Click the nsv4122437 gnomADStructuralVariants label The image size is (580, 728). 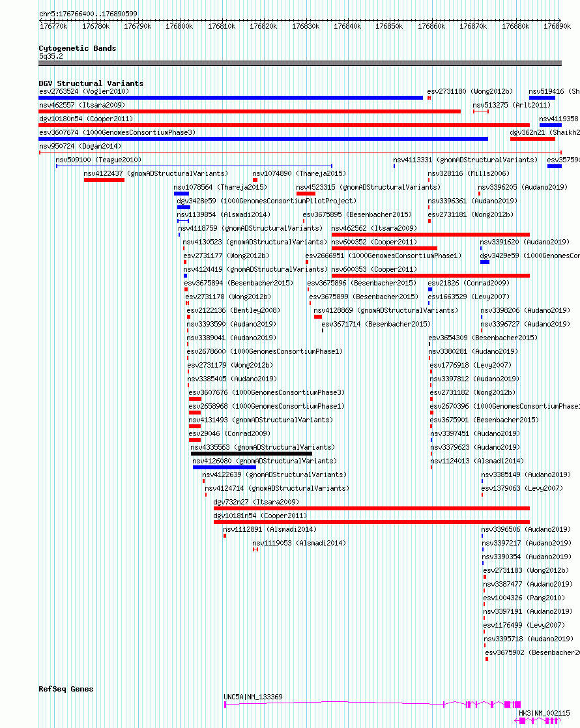(x=156, y=173)
